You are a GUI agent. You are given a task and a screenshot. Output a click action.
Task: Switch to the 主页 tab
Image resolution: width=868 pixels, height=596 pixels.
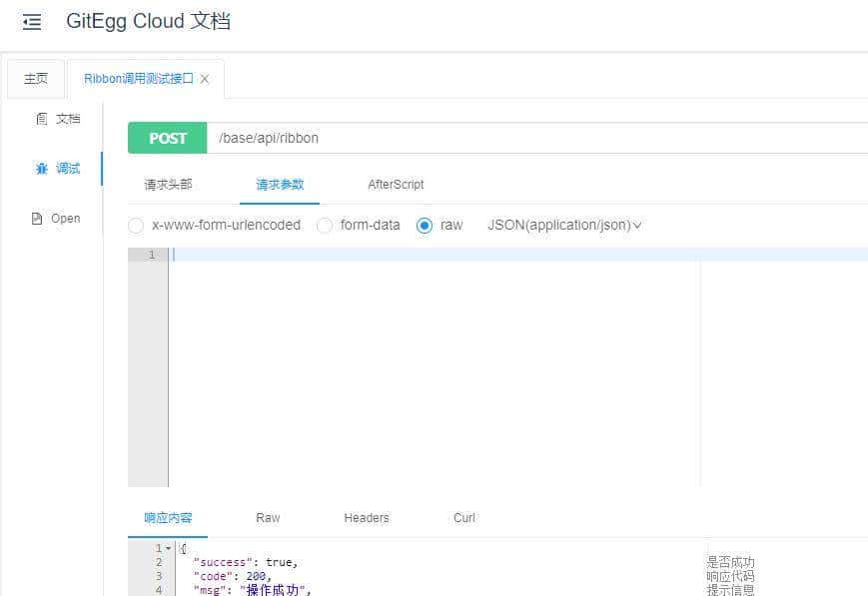36,78
